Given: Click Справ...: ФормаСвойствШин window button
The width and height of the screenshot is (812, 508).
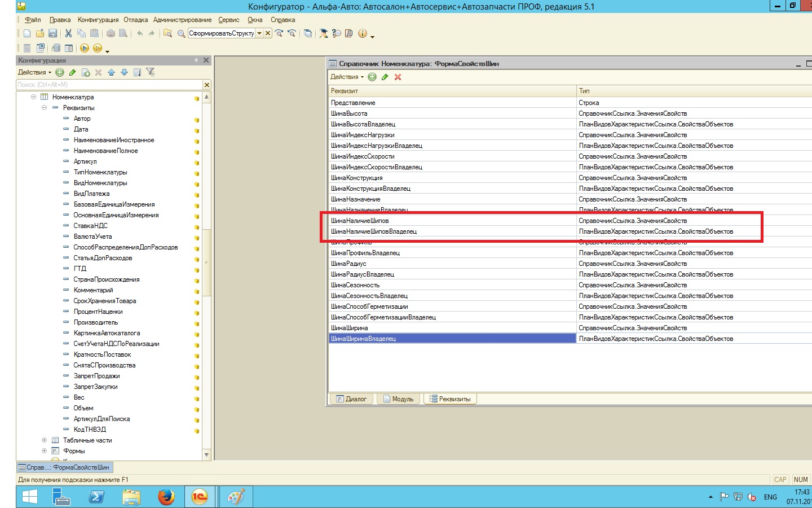Looking at the screenshot, I should coord(64,467).
